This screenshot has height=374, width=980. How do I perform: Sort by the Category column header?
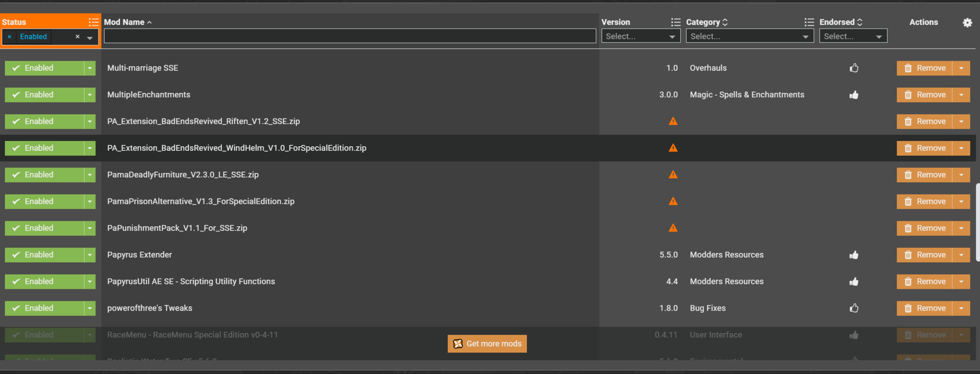click(707, 22)
